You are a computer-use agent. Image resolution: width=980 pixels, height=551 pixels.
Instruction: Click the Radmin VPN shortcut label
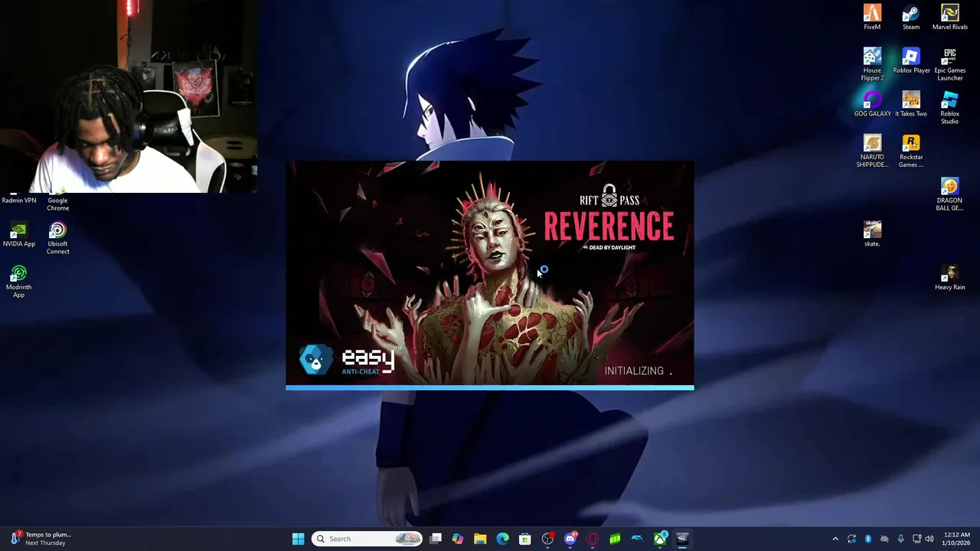[19, 201]
